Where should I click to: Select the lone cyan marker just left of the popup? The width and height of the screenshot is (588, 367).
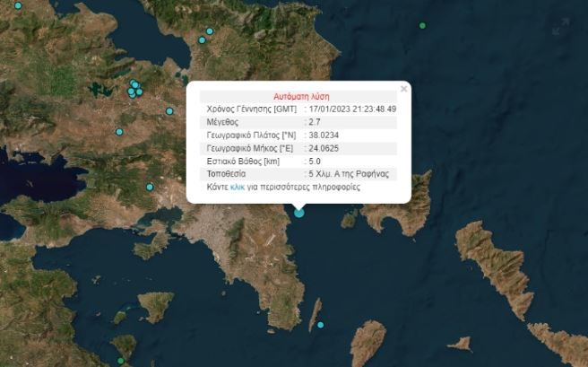click(x=169, y=111)
